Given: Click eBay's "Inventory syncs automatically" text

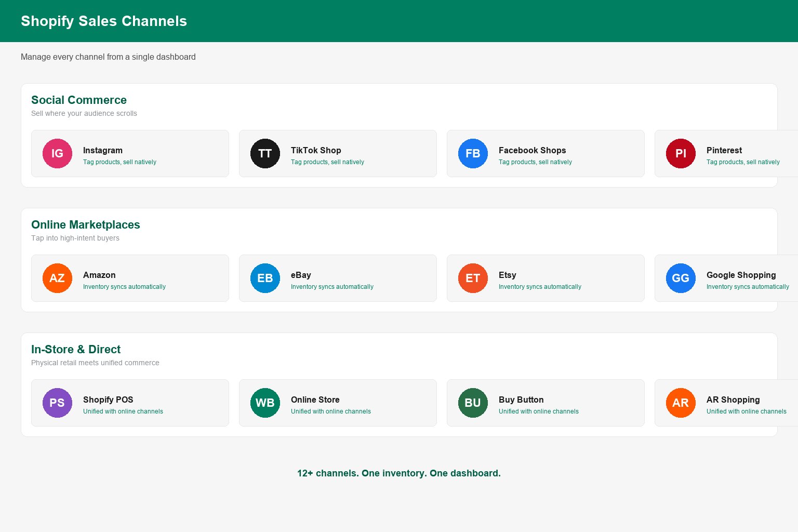Looking at the screenshot, I should tap(332, 287).
